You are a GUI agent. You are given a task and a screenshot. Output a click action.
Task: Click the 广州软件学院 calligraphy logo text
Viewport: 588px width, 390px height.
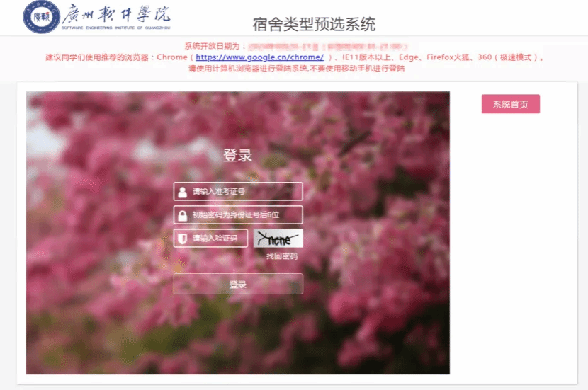115,14
